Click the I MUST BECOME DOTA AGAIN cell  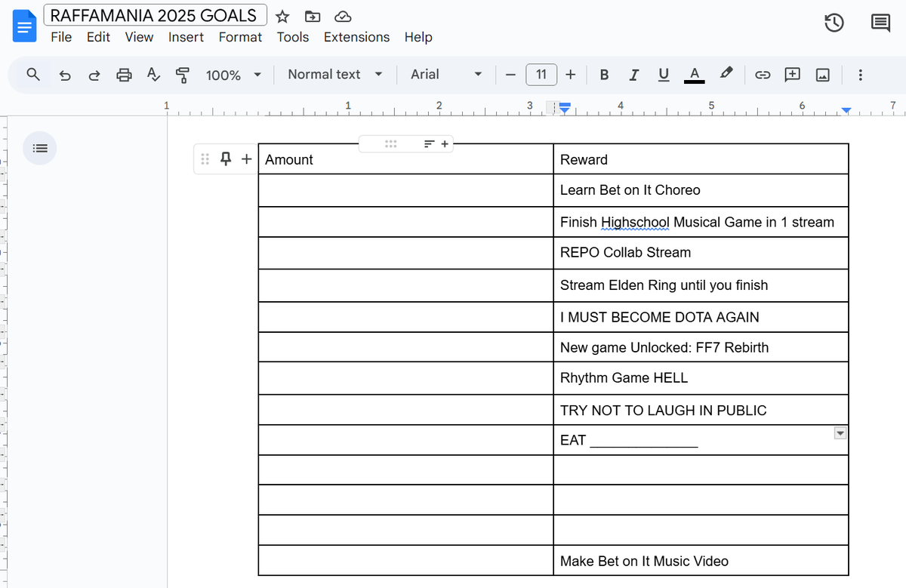pyautogui.click(x=701, y=317)
